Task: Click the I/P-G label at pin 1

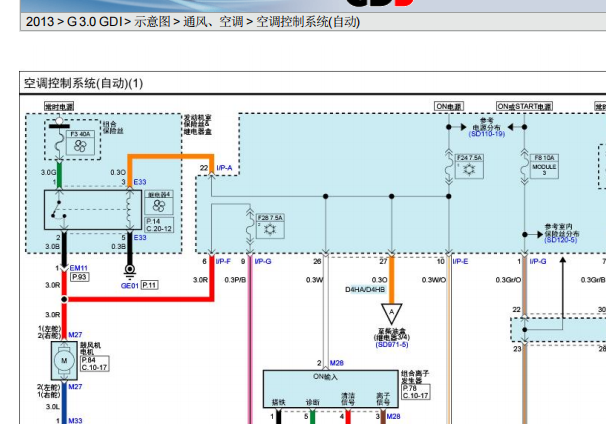Action: click(x=538, y=262)
